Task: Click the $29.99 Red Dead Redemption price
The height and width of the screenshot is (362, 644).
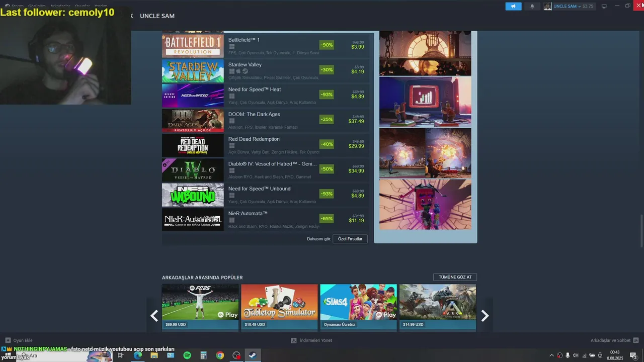Action: click(x=356, y=146)
